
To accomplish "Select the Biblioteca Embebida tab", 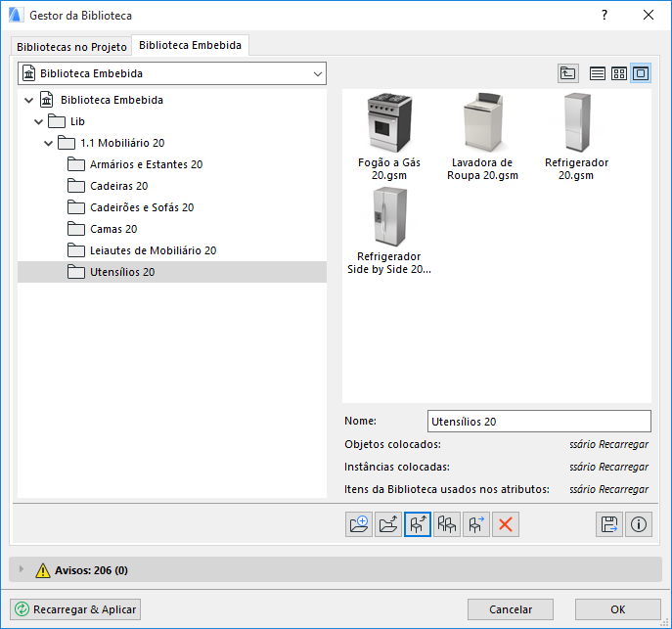I will [191, 45].
